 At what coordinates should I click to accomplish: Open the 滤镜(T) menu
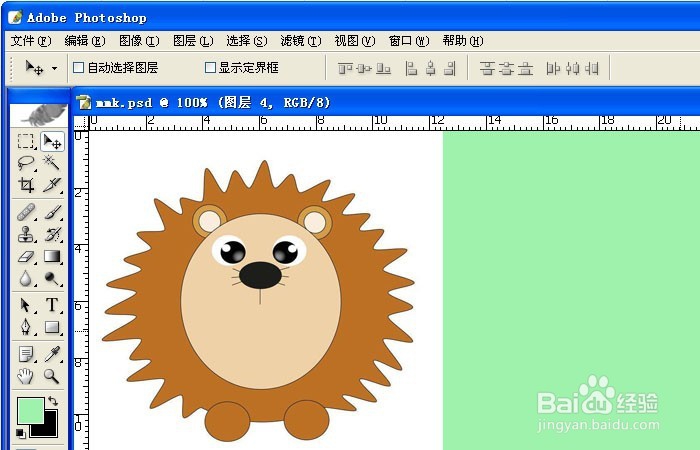(301, 41)
